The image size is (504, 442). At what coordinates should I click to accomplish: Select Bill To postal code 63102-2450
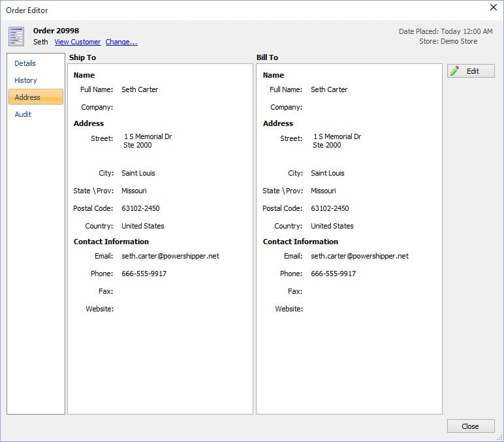[x=330, y=208]
